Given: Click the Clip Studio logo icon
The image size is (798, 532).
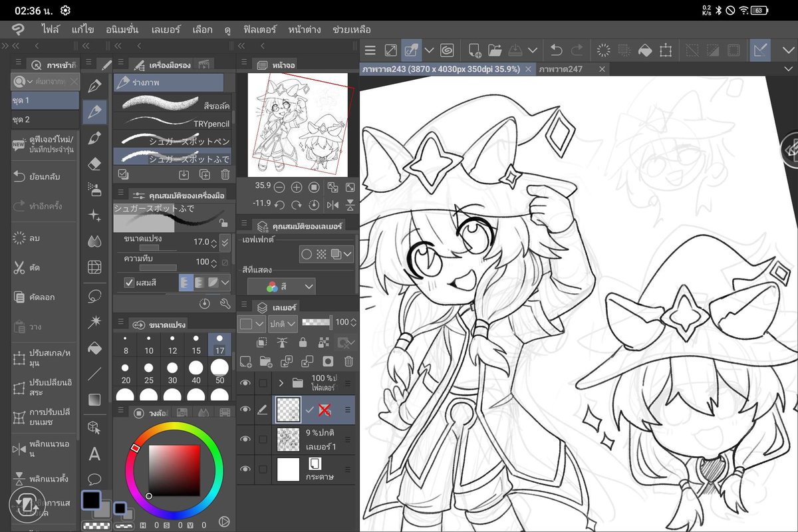Looking at the screenshot, I should click(x=18, y=29).
